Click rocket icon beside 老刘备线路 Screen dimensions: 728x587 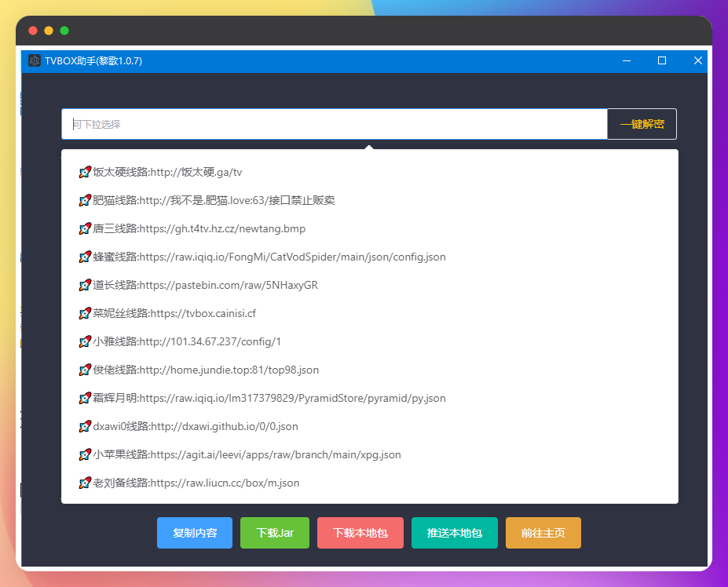pyautogui.click(x=85, y=483)
